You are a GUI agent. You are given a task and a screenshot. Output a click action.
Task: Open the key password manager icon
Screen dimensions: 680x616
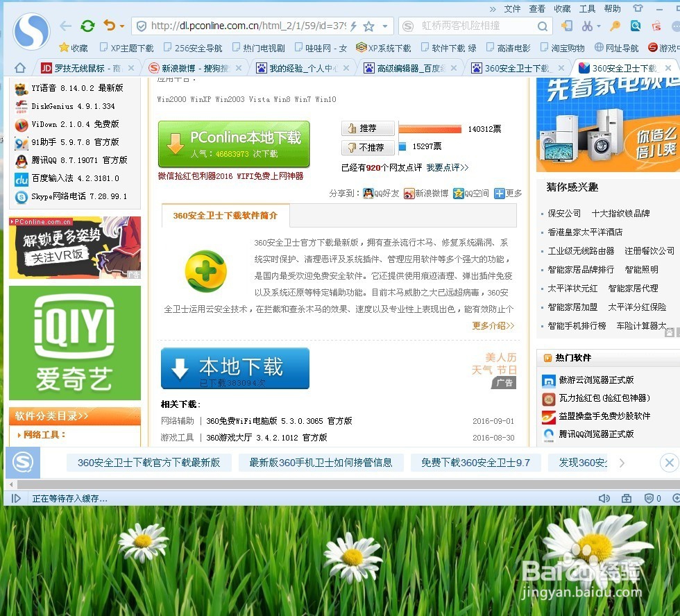615,26
